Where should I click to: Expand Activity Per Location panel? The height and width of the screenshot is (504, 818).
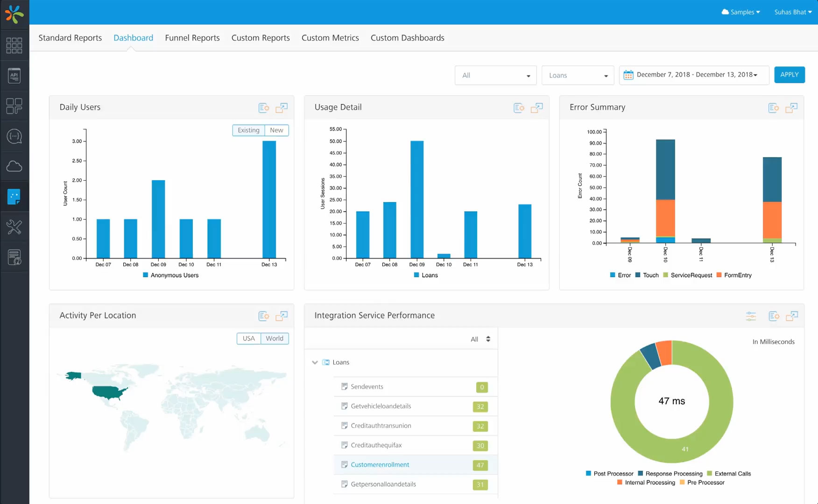[x=282, y=316]
